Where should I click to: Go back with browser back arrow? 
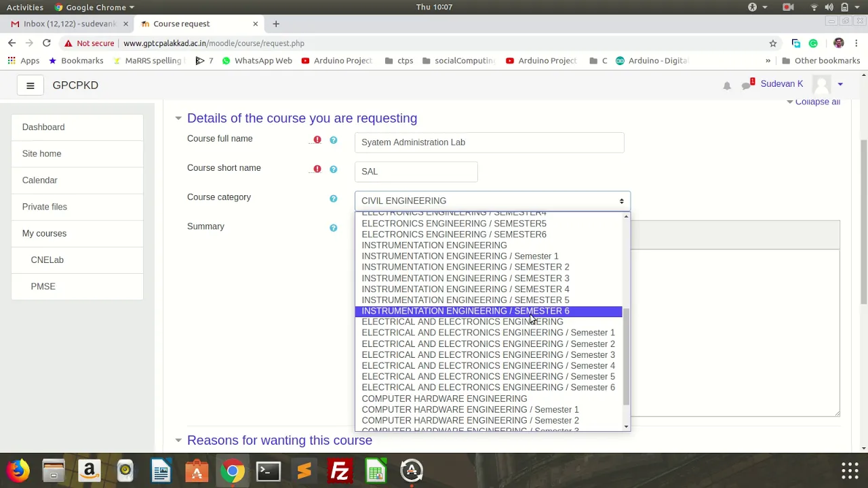pyautogui.click(x=12, y=43)
